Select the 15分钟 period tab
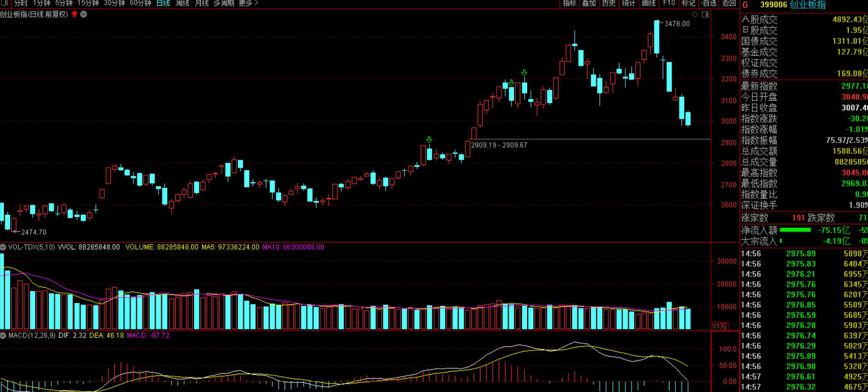The height and width of the screenshot is (392, 868). point(88,3)
